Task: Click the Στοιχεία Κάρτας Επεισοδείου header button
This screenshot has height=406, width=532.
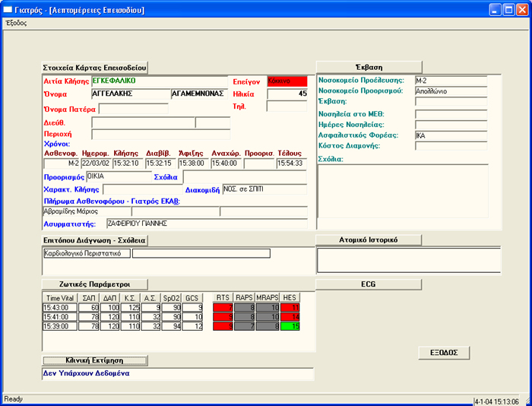Action: pyautogui.click(x=95, y=68)
